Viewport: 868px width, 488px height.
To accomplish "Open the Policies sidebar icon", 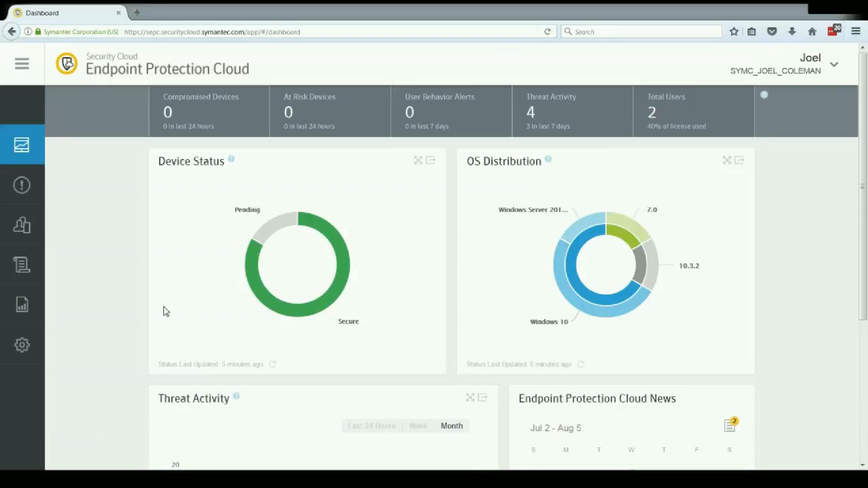I will pos(22,265).
